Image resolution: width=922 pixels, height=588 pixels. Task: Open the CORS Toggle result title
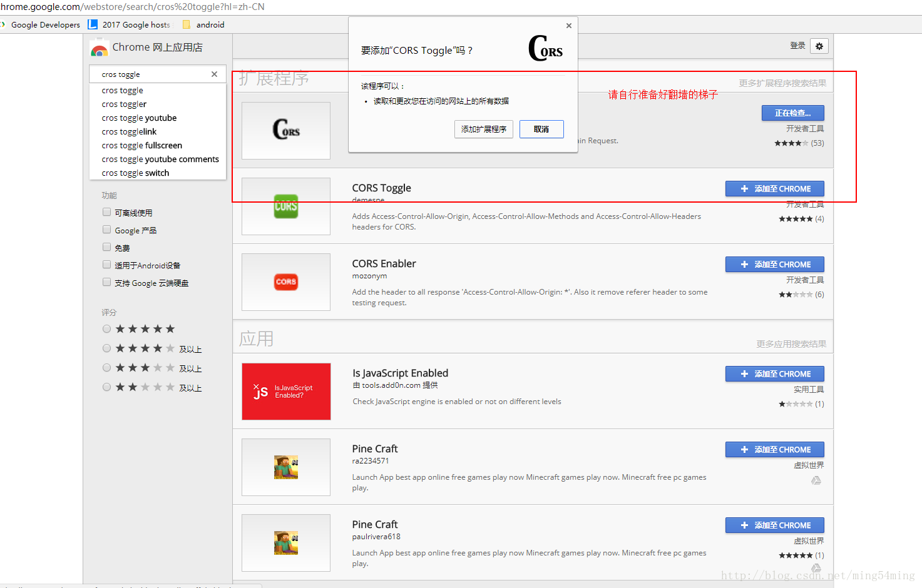pyautogui.click(x=382, y=188)
